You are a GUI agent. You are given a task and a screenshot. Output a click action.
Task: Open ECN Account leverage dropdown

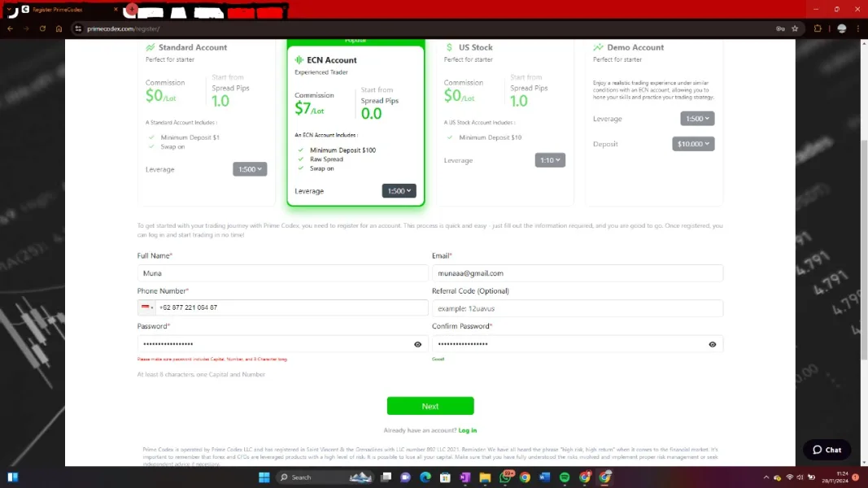pyautogui.click(x=399, y=191)
